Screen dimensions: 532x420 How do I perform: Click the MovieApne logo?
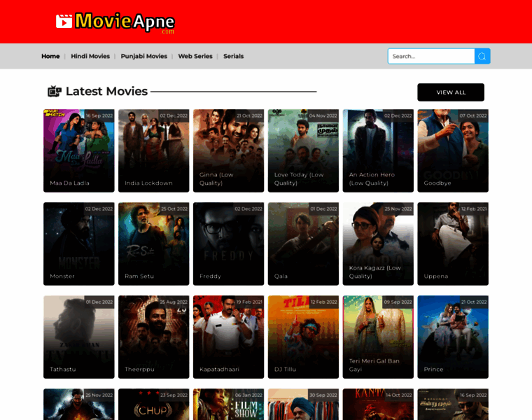(x=115, y=22)
